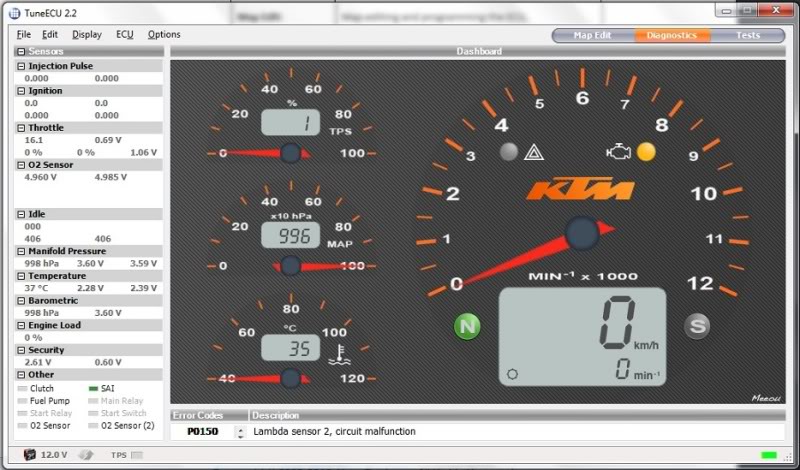
Task: Click the grey hazard indicator lamp
Action: click(x=509, y=152)
